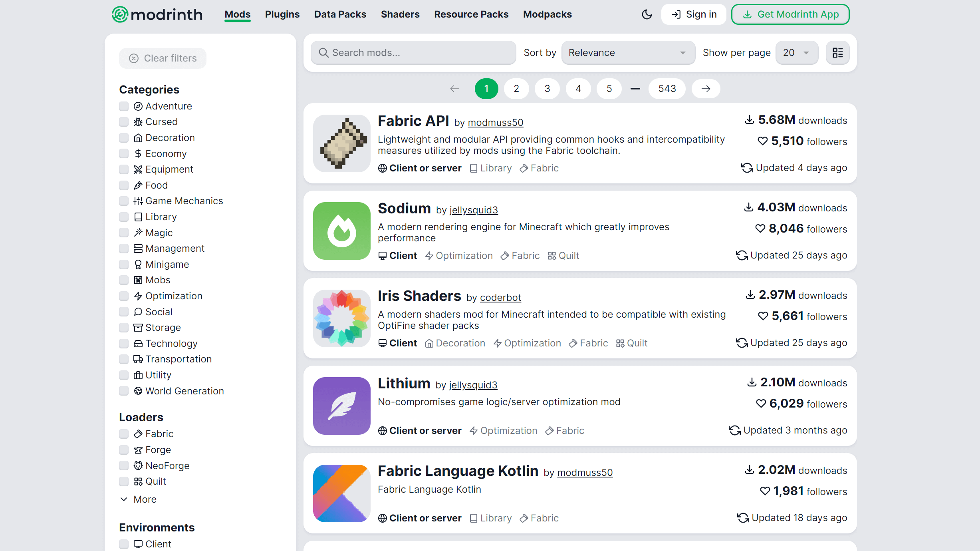Click the Sodium mod icon
Image resolution: width=980 pixels, height=551 pixels.
pos(342,231)
